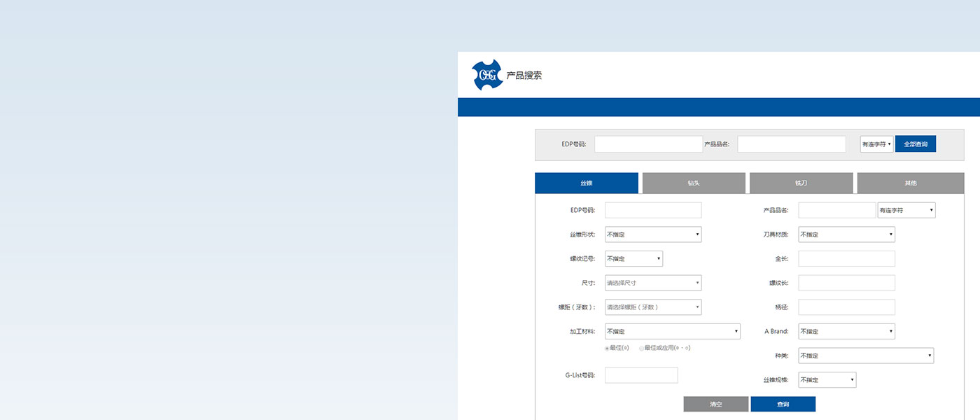Click the 全部查询 search button

tap(916, 143)
